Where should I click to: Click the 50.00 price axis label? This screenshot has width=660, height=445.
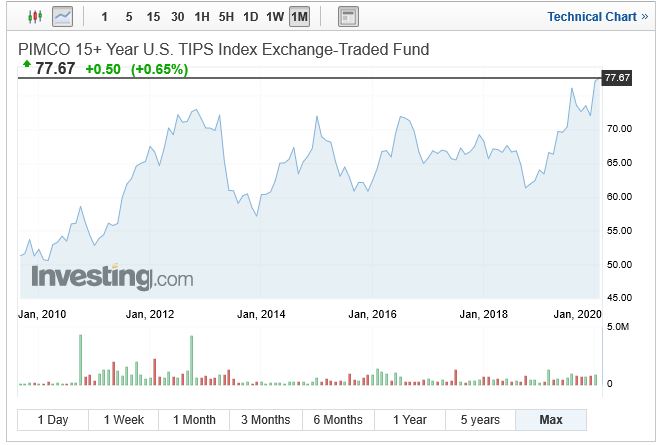pyautogui.click(x=619, y=265)
